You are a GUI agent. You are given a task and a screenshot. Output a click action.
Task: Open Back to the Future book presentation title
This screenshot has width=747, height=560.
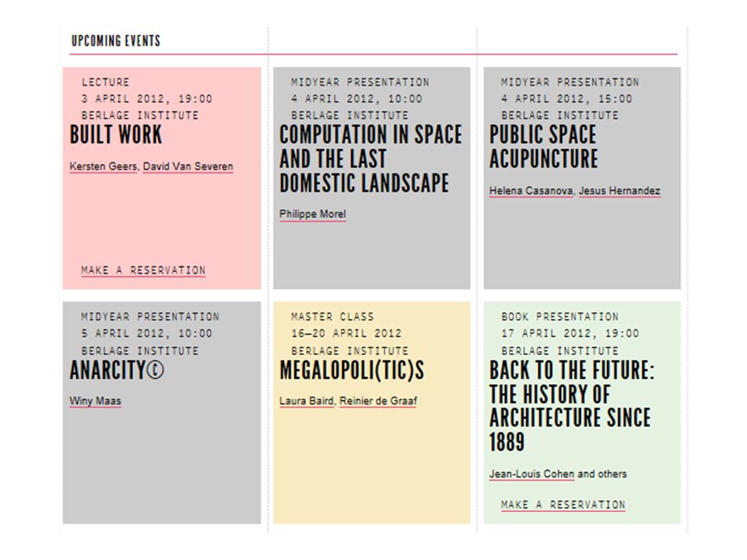[572, 406]
